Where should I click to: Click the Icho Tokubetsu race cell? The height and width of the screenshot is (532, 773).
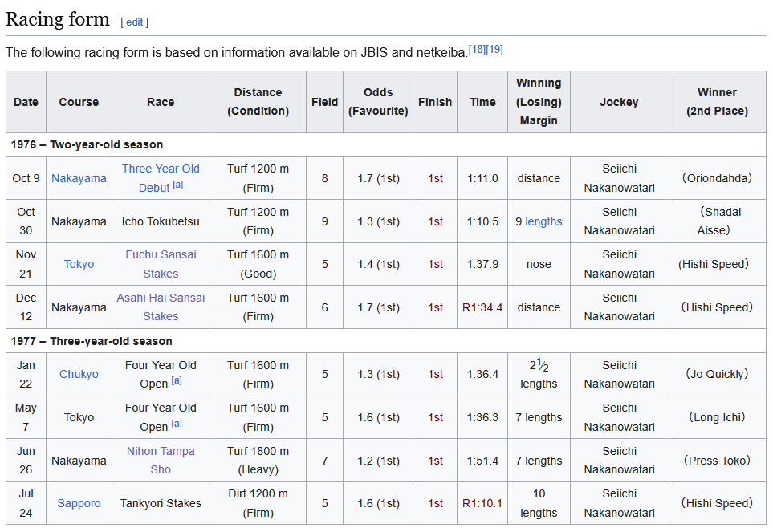point(161,221)
